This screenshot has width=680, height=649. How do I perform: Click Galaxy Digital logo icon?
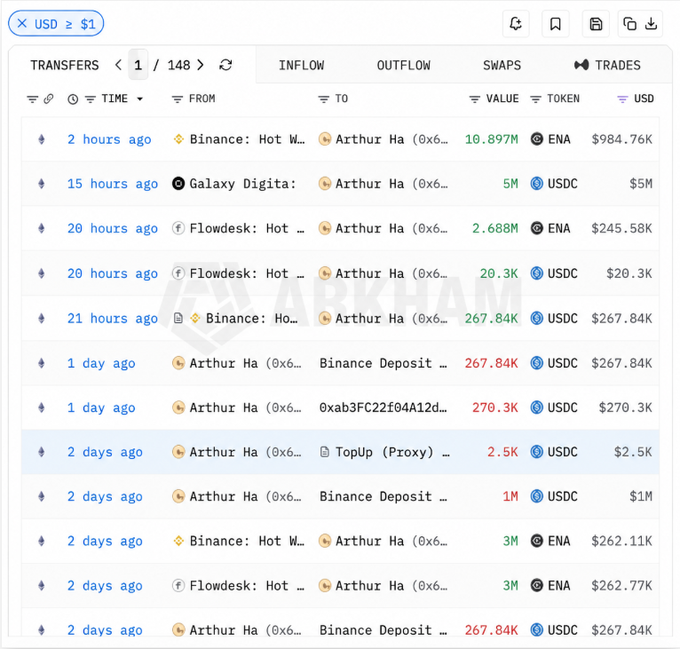(178, 184)
